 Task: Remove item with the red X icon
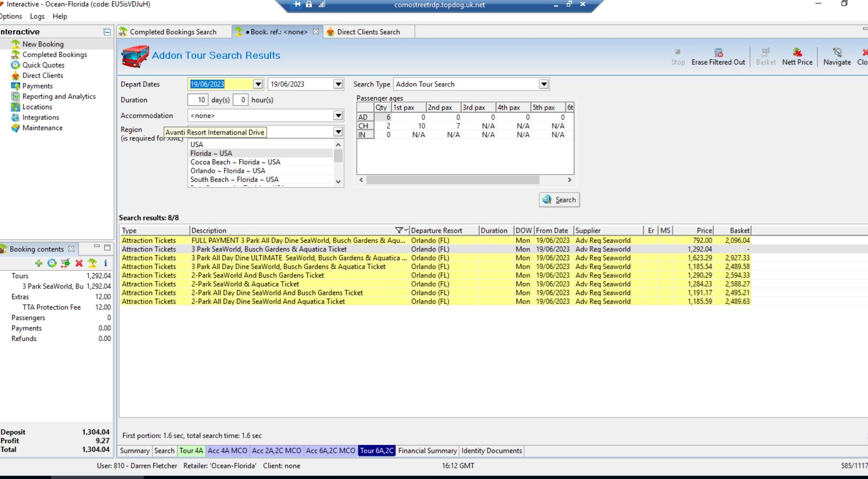tap(79, 263)
